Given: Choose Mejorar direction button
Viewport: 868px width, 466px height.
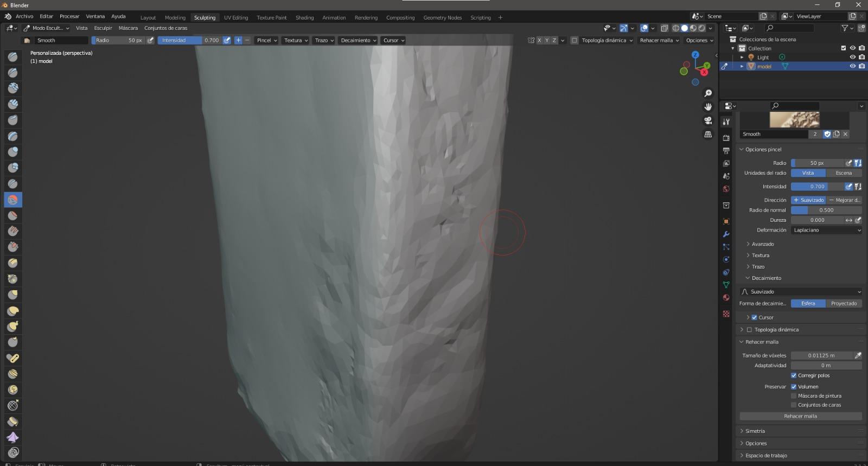Looking at the screenshot, I should (844, 200).
